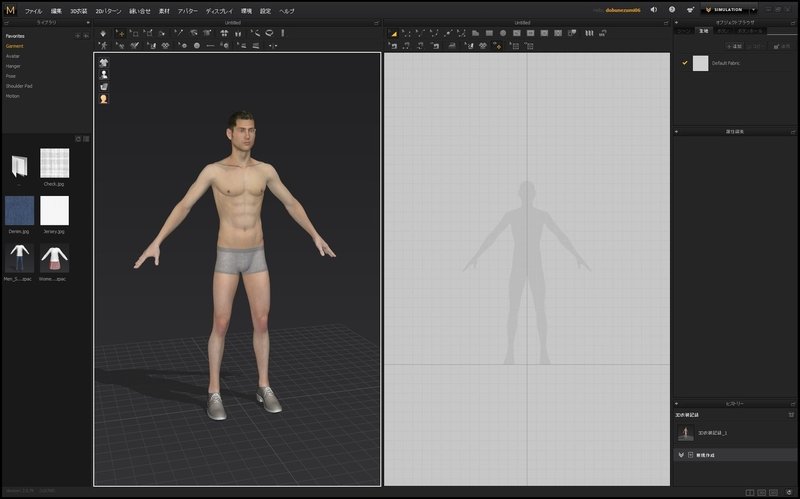800x499 pixels.
Task: Click the 追加 add fabric button
Action: click(x=734, y=46)
